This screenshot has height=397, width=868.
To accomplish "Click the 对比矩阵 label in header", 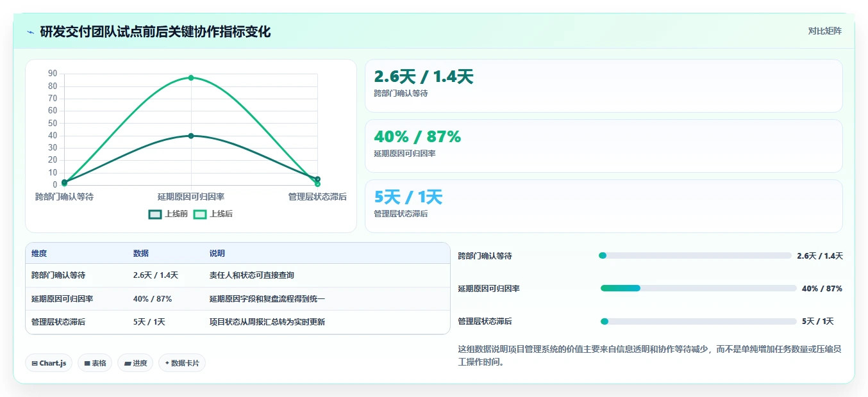I will click(825, 31).
